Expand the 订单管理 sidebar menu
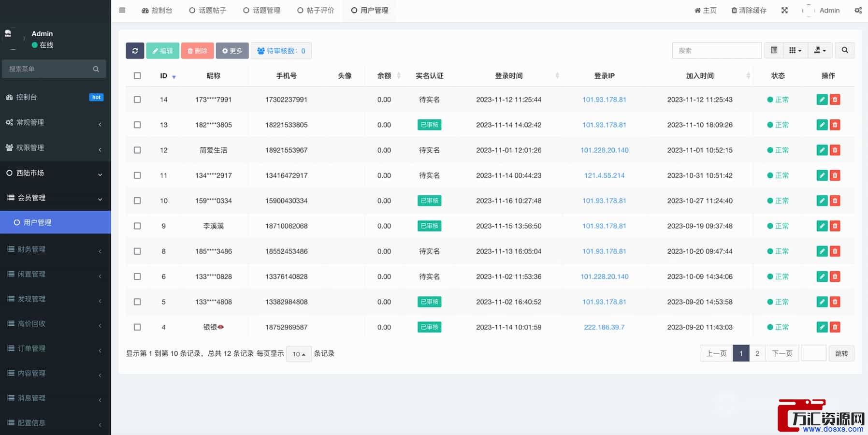 [56, 348]
